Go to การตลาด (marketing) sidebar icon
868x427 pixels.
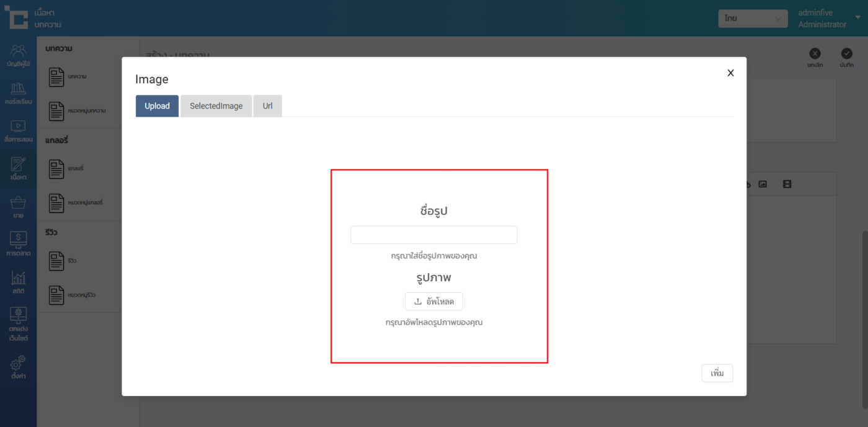pyautogui.click(x=18, y=245)
